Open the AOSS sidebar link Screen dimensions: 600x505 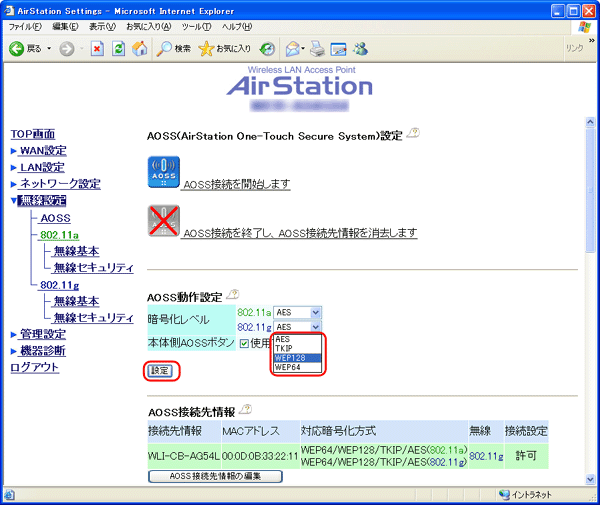click(55, 218)
